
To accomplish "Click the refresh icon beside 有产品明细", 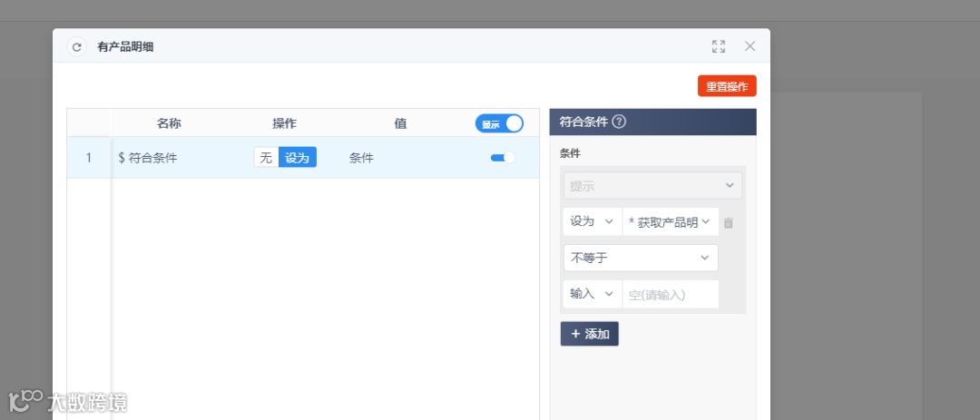I will point(76,47).
